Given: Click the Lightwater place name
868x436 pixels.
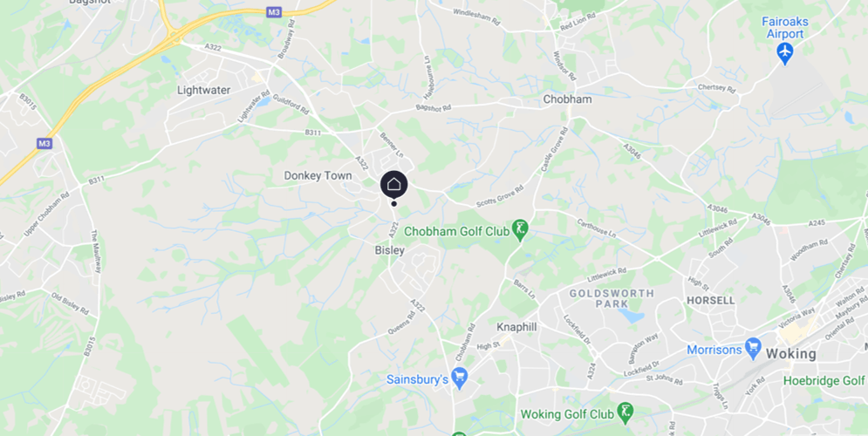Looking at the screenshot, I should point(204,90).
